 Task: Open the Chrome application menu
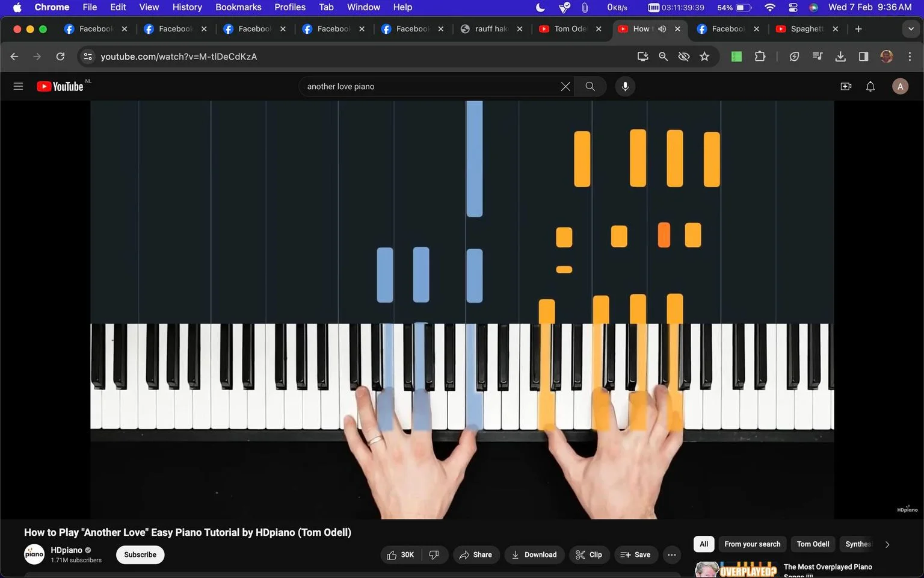(52, 7)
